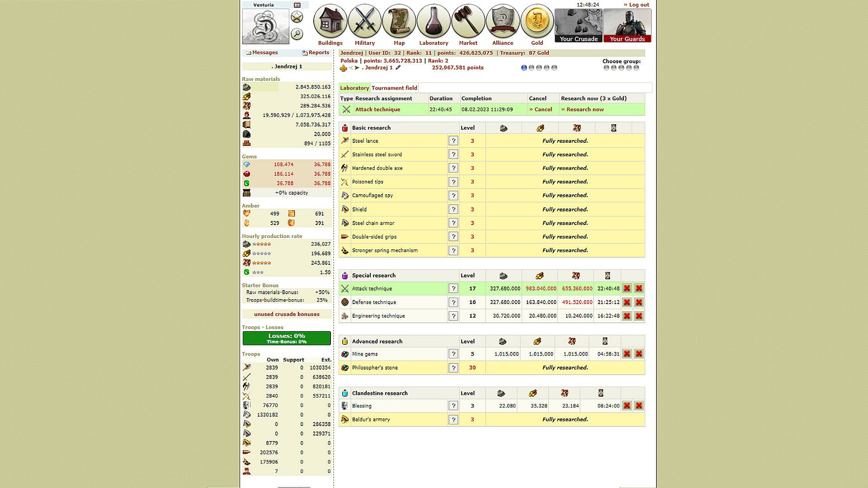Select the first Choose group dot
Image resolution: width=868 pixels, height=488 pixels.
pyautogui.click(x=606, y=68)
